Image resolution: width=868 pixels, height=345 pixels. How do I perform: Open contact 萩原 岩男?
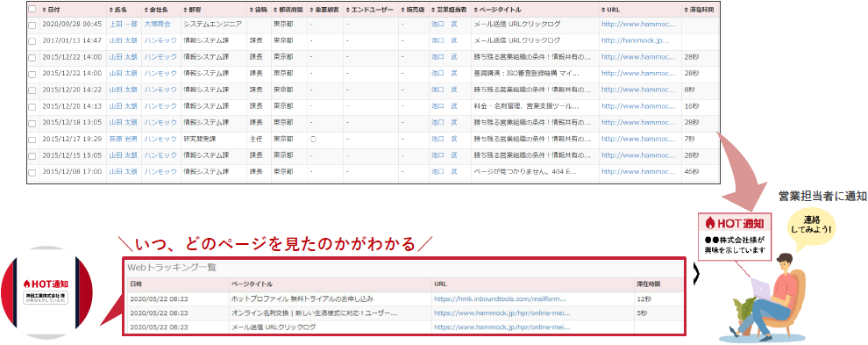pos(123,139)
